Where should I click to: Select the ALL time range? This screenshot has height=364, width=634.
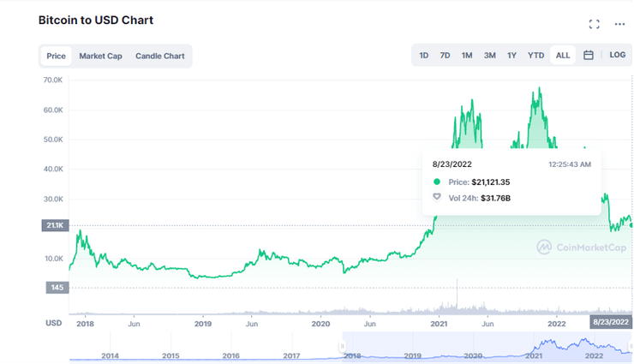pyautogui.click(x=563, y=56)
